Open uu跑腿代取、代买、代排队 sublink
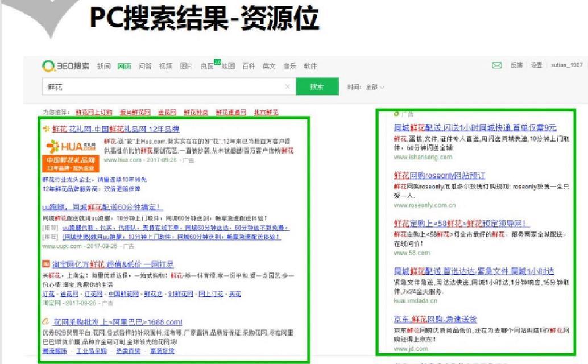This screenshot has height=364, width=588. pyautogui.click(x=176, y=227)
